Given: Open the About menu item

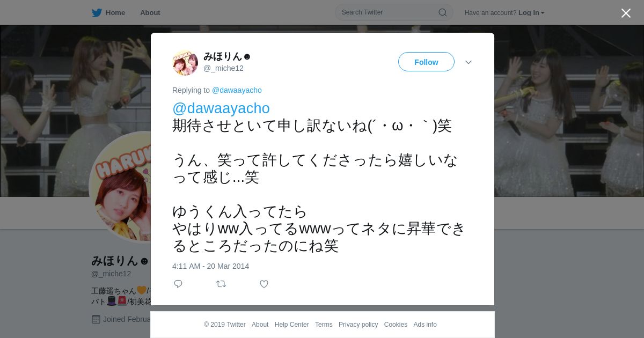Looking at the screenshot, I should 150,12.
